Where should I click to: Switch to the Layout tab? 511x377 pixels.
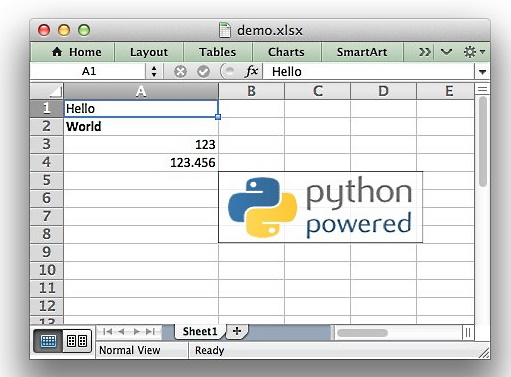(149, 52)
